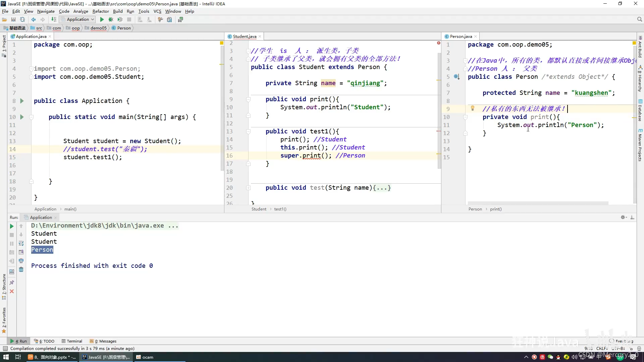Toggle soft-wrap icon in the Run panel
Viewport: 644px width, 362px height.
21,244
